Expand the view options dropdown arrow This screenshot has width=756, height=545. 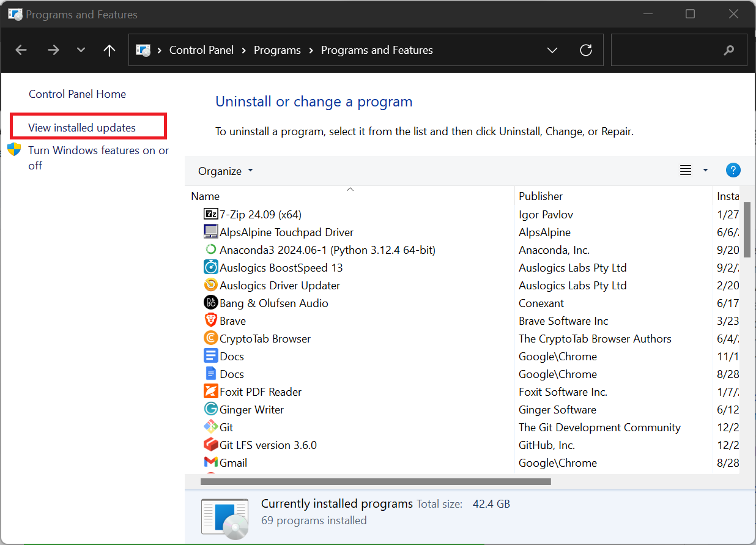[705, 171]
